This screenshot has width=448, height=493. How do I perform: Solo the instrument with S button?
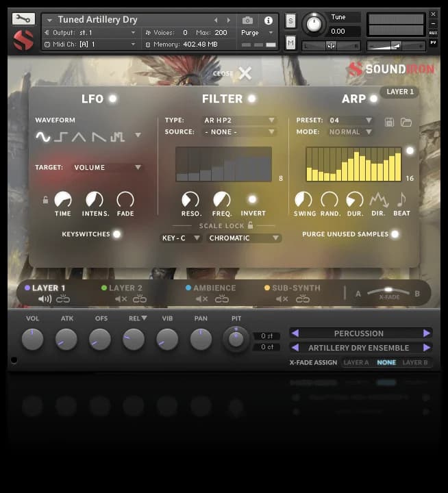[290, 21]
